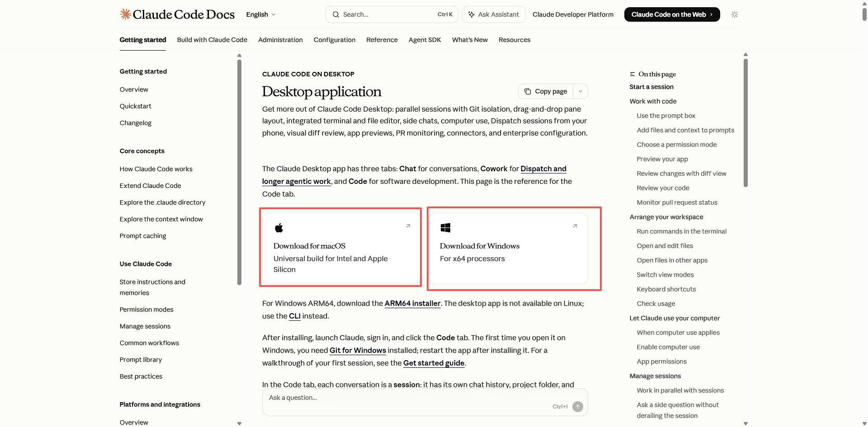This screenshot has height=427, width=868.
Task: Click the left sidebar scroll-down arrow
Action: click(x=239, y=423)
